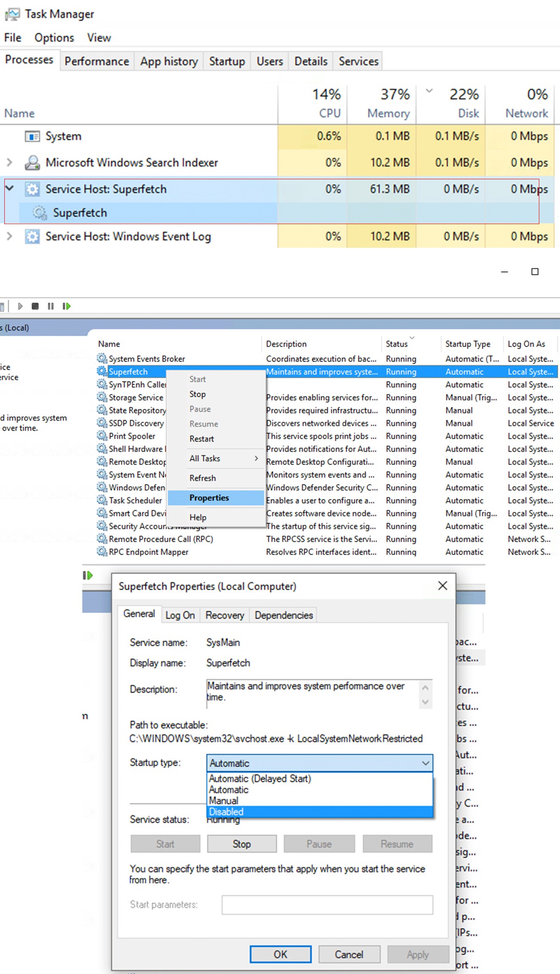Sort processes by the Memory column
Image resolution: width=560 pixels, height=974 pixels.
382,104
